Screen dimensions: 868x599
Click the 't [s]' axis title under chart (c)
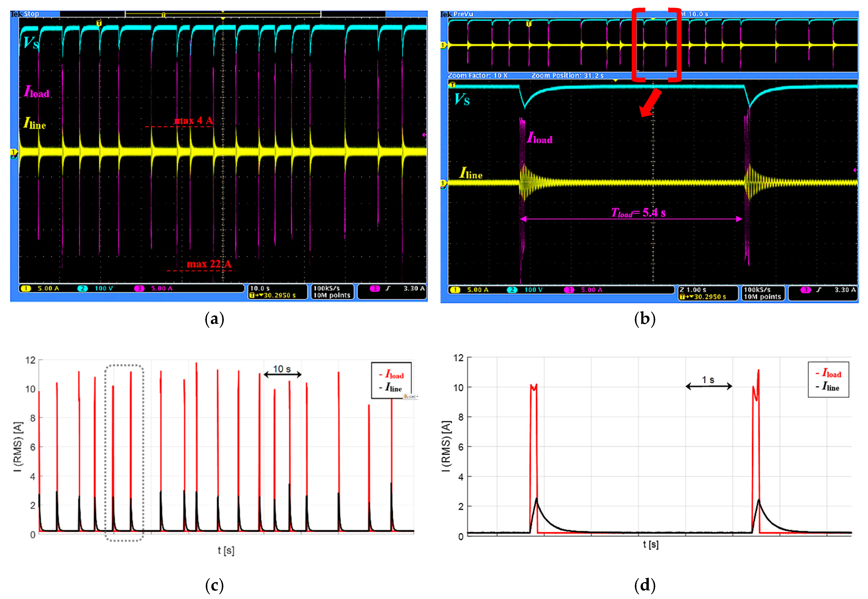pos(226,551)
